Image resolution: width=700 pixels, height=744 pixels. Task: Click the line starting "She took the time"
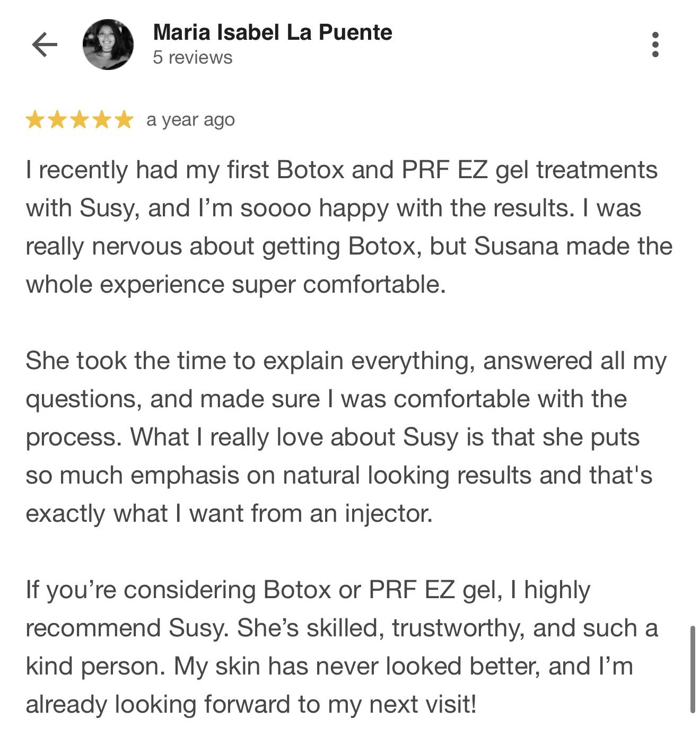pyautogui.click(x=346, y=361)
